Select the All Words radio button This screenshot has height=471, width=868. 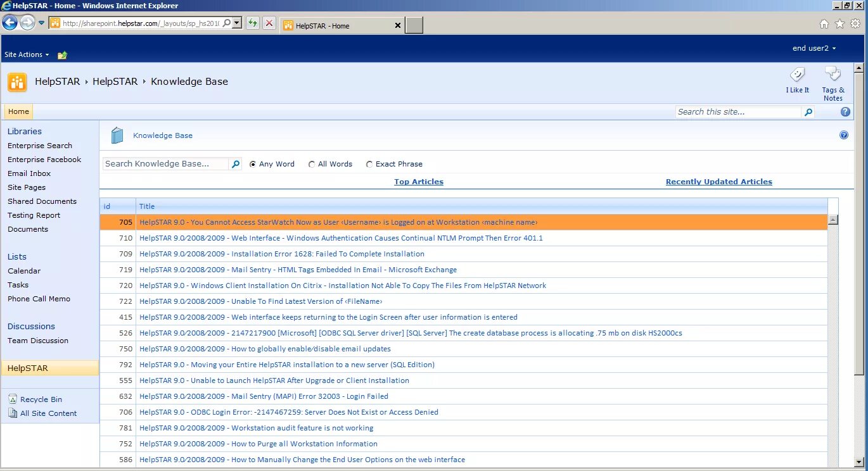tap(312, 164)
